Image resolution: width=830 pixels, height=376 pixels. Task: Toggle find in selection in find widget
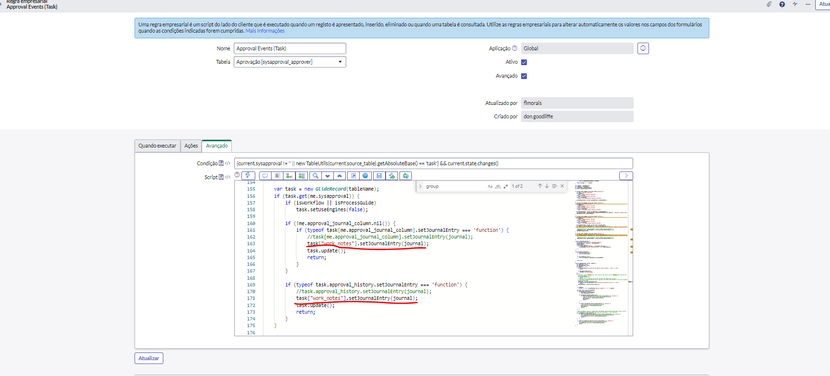(x=554, y=186)
